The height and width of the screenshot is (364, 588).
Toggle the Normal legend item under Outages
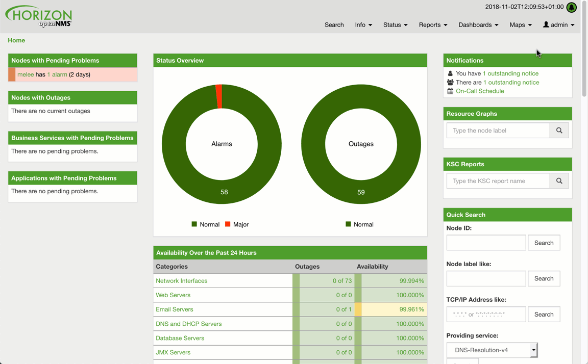(x=359, y=224)
